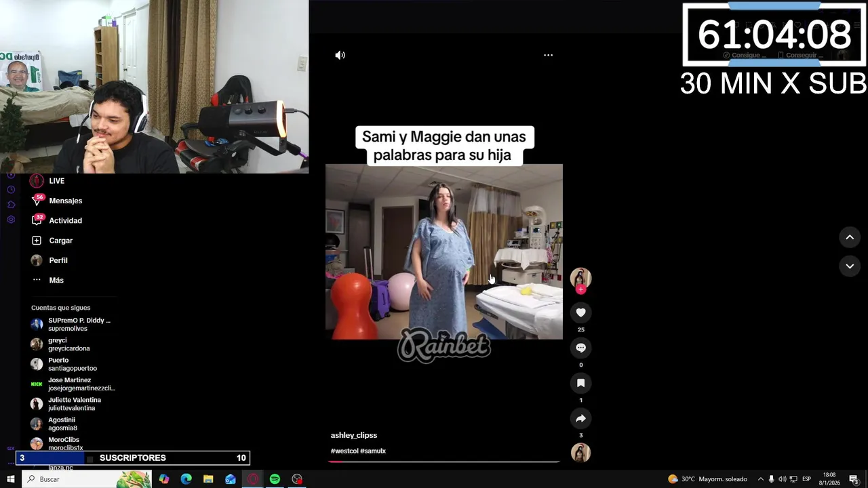Bookmark the video to favorites

(580, 383)
